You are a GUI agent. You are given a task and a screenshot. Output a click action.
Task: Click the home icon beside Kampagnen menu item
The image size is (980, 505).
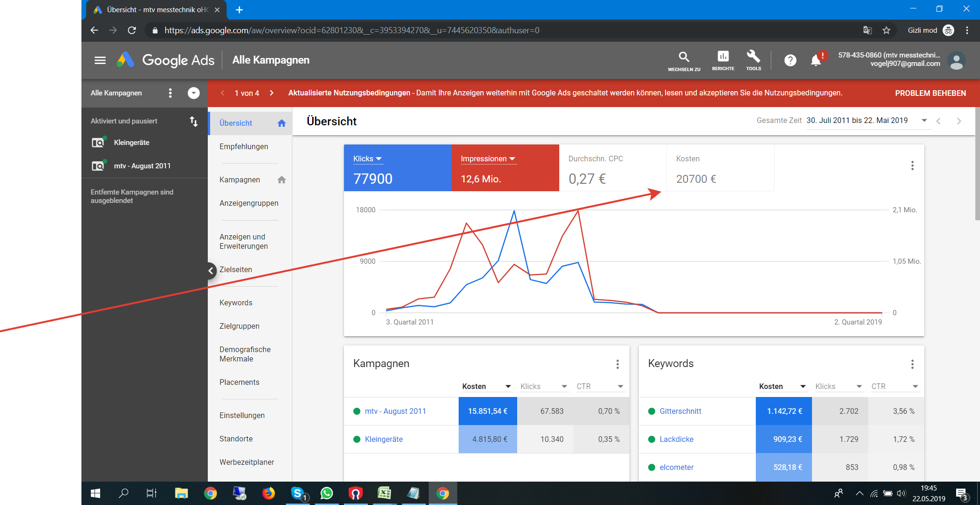click(281, 180)
